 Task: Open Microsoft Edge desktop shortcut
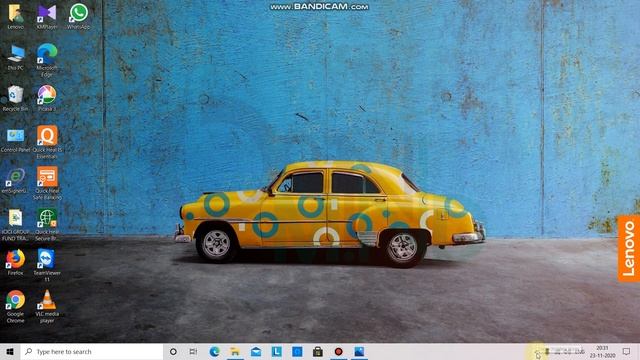[x=47, y=60]
